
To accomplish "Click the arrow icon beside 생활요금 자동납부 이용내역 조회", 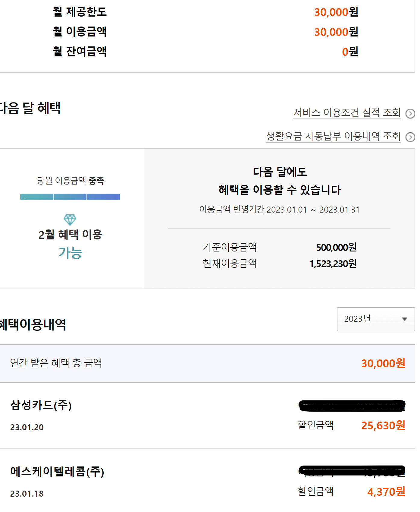I will coord(411,137).
